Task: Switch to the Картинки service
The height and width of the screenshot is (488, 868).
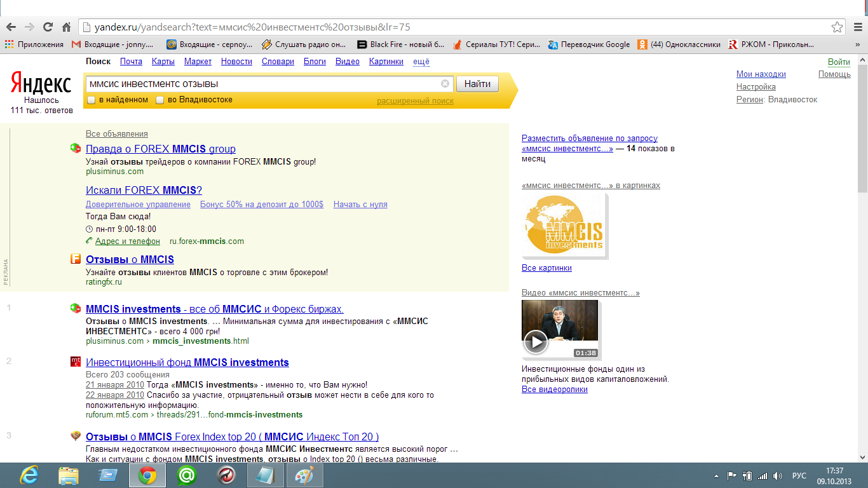Action: [386, 62]
